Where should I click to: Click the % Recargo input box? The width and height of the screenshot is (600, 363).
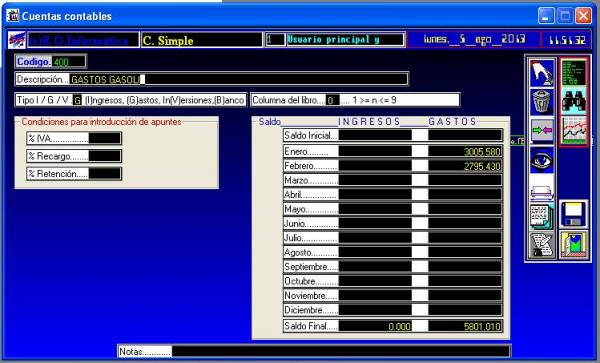coord(104,156)
